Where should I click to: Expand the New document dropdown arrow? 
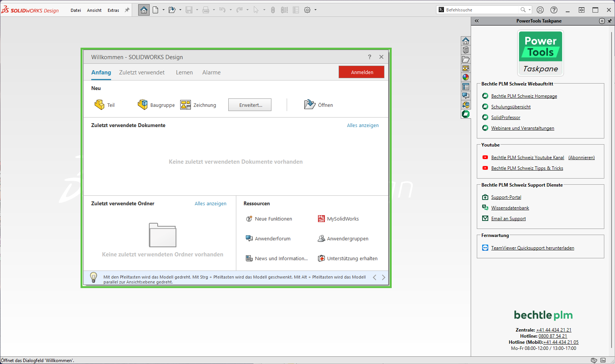(x=163, y=10)
